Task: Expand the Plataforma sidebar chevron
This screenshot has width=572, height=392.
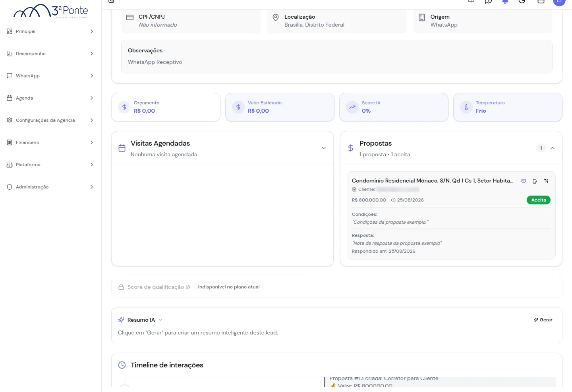Action: (x=92, y=165)
